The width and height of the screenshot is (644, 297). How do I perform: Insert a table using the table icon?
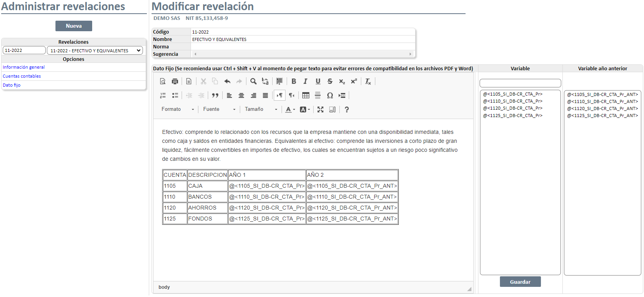click(306, 95)
